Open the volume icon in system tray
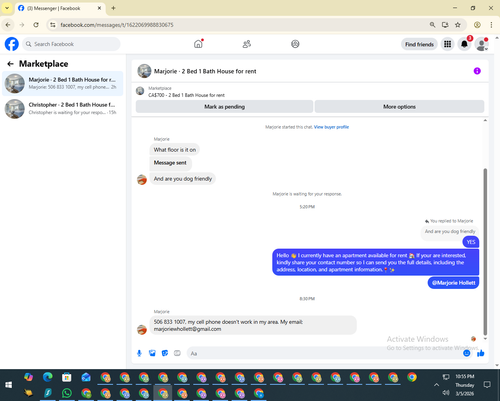This screenshot has height=401, width=500. pos(446,393)
